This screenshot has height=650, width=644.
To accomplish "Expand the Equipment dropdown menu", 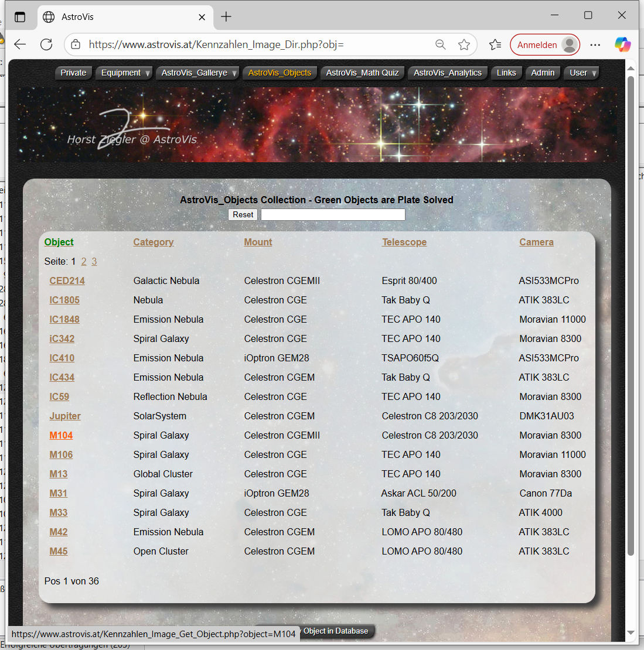I will point(125,73).
